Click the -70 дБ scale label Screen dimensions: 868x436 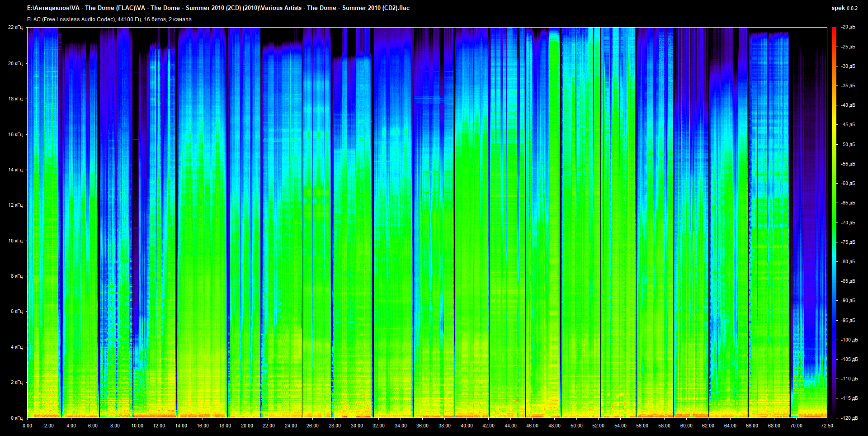[x=848, y=223]
